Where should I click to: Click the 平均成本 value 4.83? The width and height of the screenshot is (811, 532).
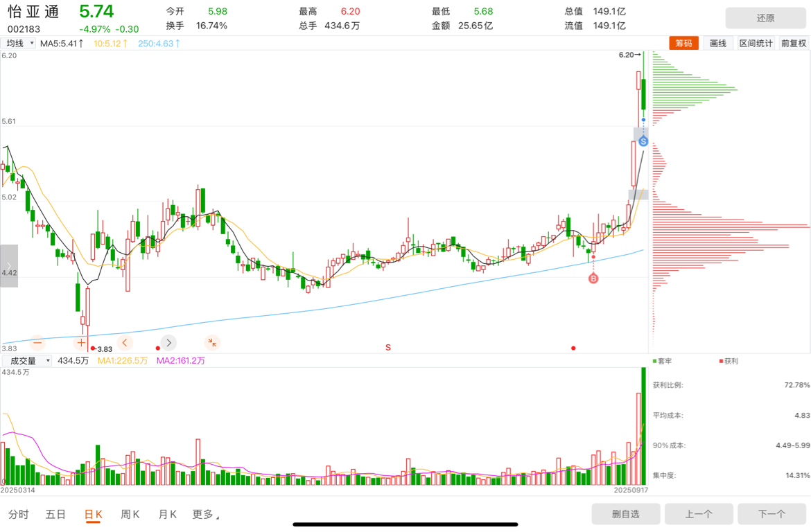click(802, 415)
